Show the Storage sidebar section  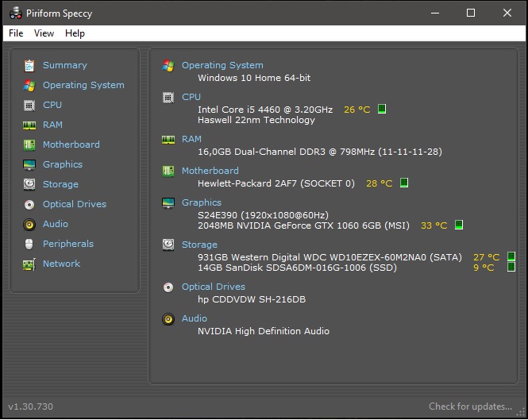[60, 184]
